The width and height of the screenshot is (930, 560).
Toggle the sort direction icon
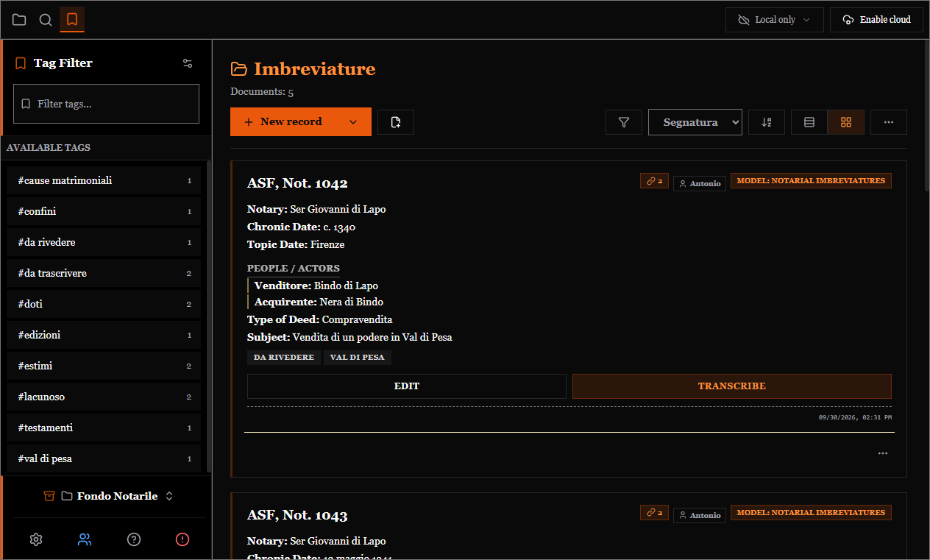(x=767, y=122)
